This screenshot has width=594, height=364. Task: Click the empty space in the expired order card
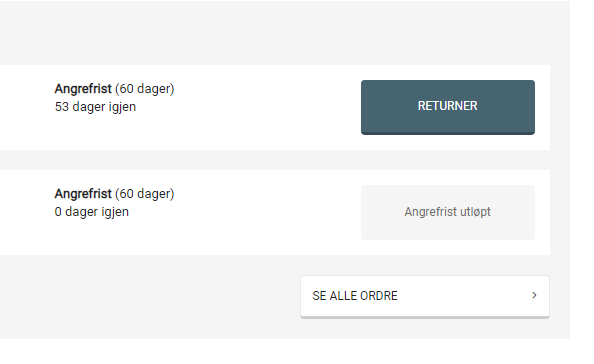point(265,212)
